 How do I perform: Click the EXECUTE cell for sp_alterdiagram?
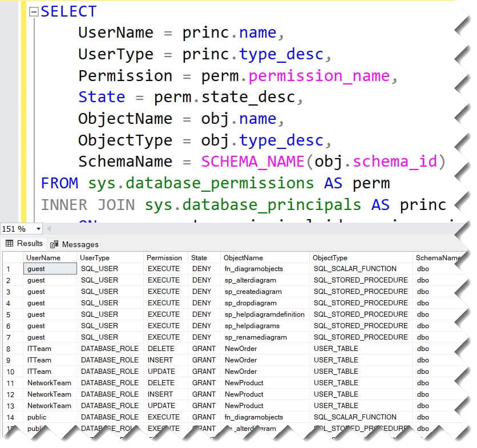(x=164, y=280)
